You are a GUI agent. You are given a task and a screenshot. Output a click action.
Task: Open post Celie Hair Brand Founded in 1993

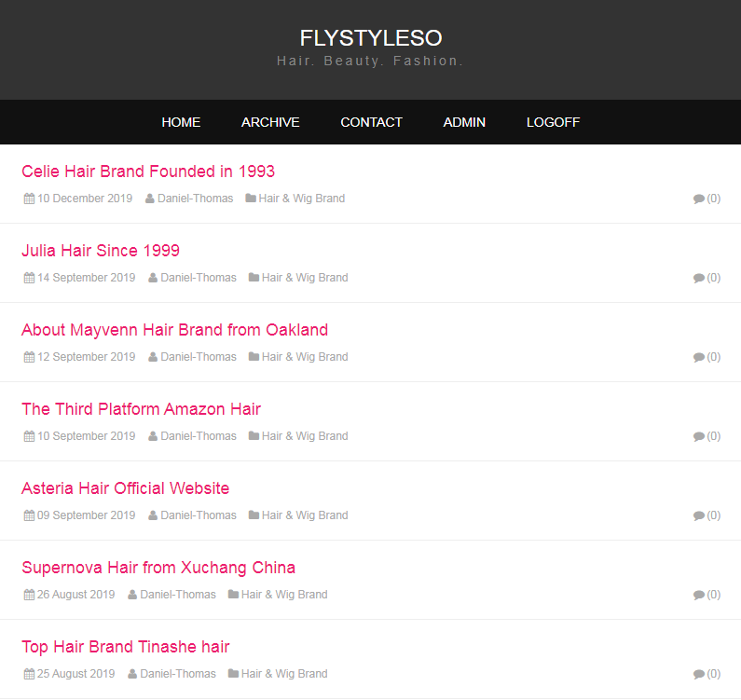pyautogui.click(x=148, y=172)
